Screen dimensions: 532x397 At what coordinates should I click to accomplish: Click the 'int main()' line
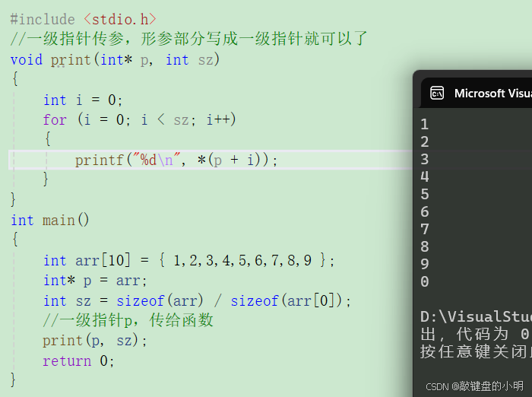[x=50, y=220]
